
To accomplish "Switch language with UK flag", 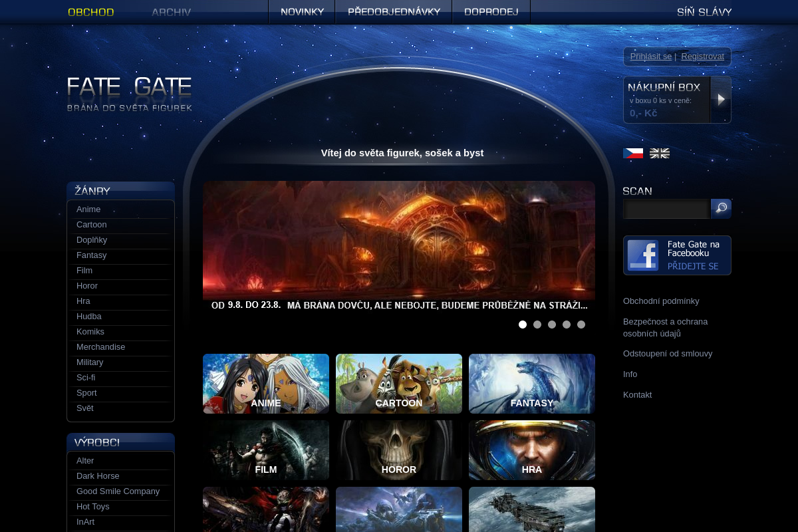I will (660, 153).
